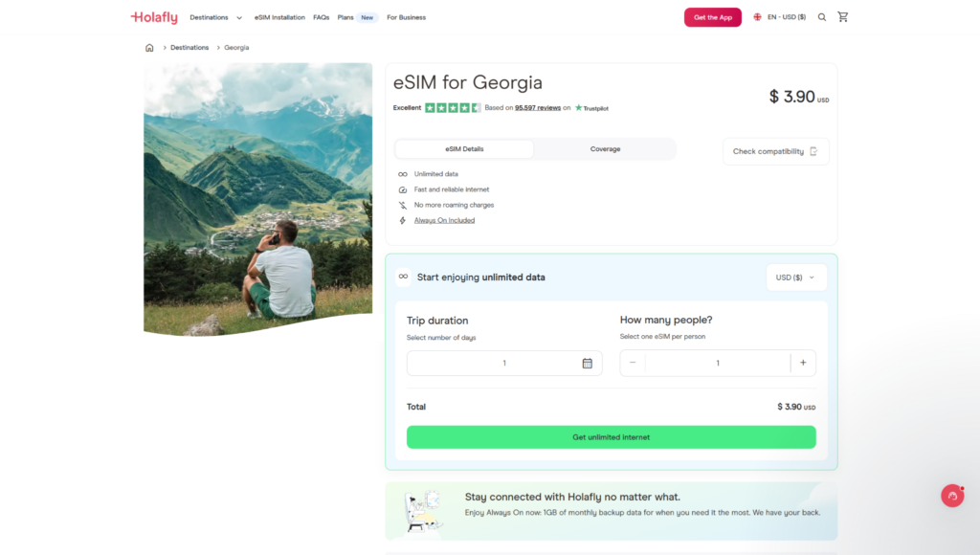Click 'How many people?' label
Viewport: 980px width, 555px height.
(x=666, y=320)
